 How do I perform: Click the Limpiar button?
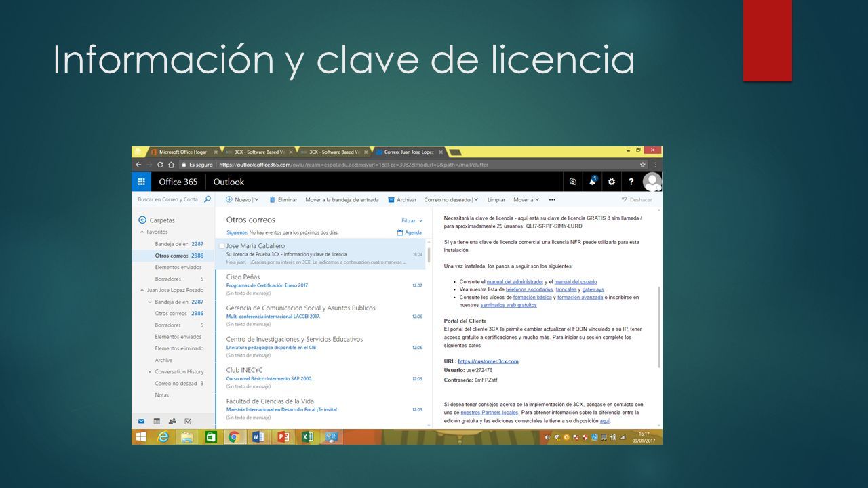coord(496,199)
